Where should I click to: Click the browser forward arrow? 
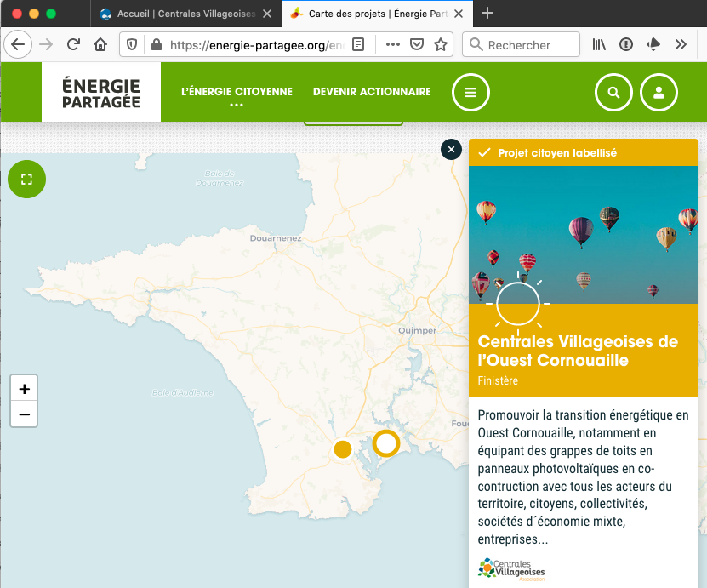click(46, 44)
